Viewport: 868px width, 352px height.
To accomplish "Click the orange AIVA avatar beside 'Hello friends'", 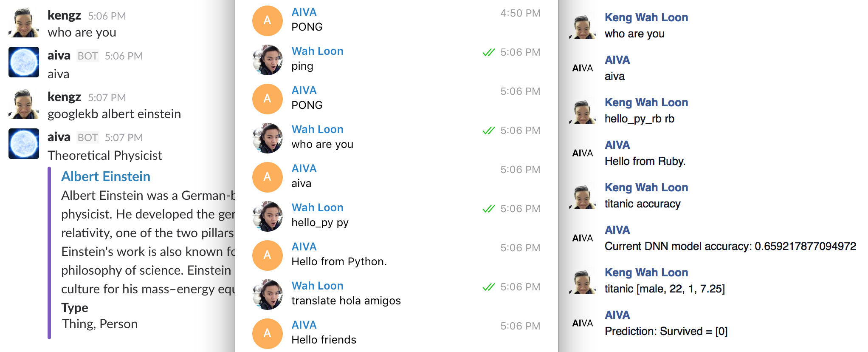I will pos(267,333).
